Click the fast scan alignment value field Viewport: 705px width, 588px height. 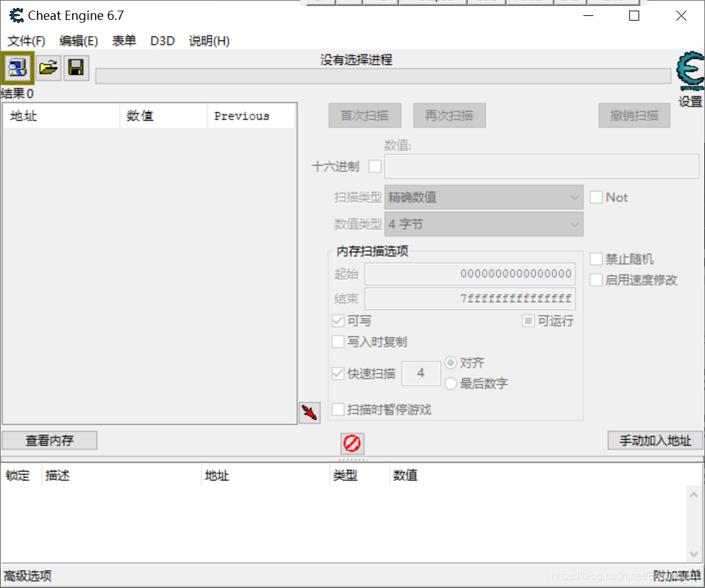click(x=421, y=373)
